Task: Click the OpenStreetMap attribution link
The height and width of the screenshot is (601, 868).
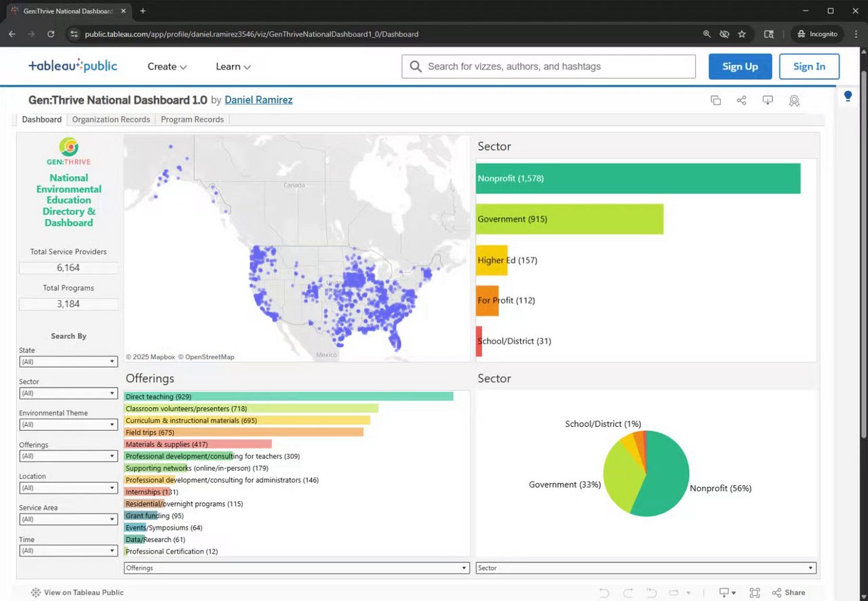Action: (x=208, y=357)
